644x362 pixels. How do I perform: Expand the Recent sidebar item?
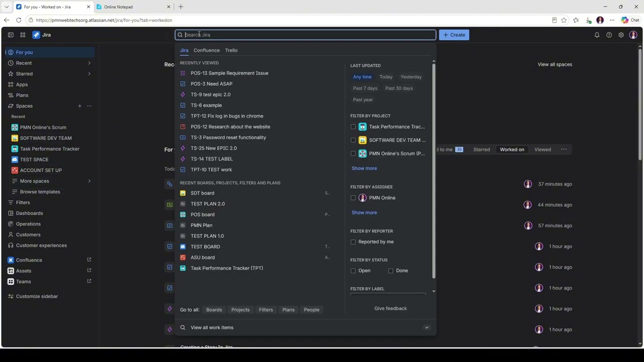[89, 63]
